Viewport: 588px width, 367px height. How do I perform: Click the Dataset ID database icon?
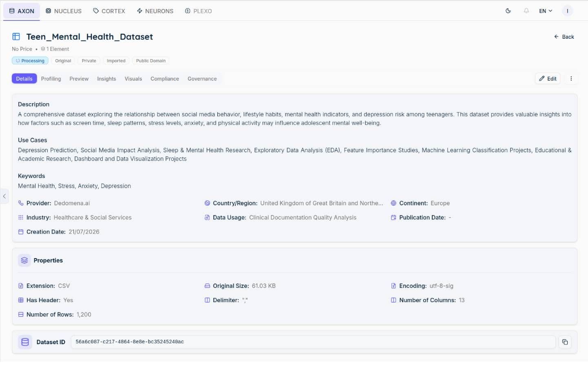tap(25, 342)
